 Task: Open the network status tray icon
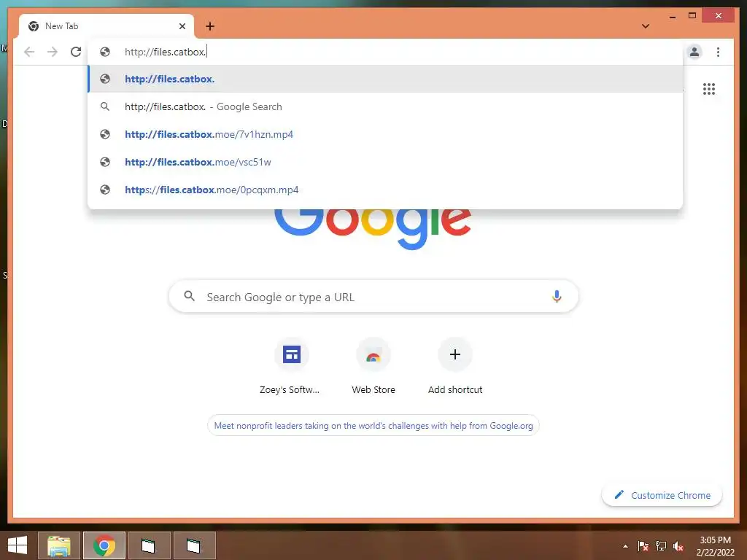coord(661,545)
